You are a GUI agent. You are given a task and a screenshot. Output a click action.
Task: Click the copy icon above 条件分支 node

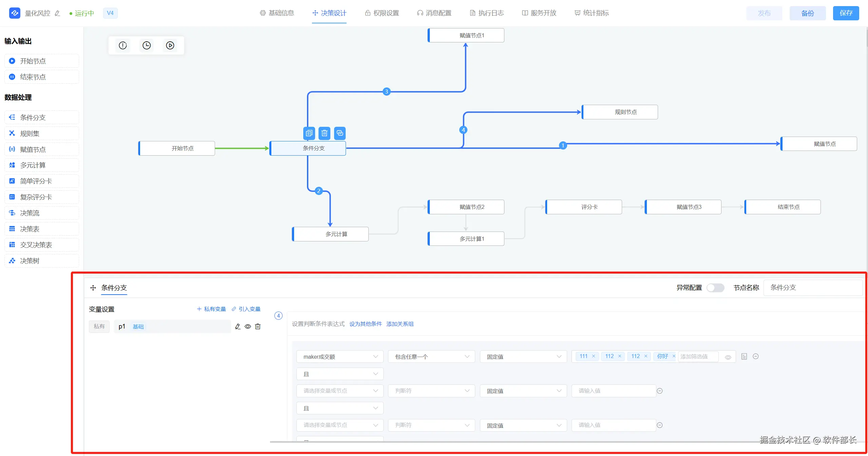[x=309, y=133]
